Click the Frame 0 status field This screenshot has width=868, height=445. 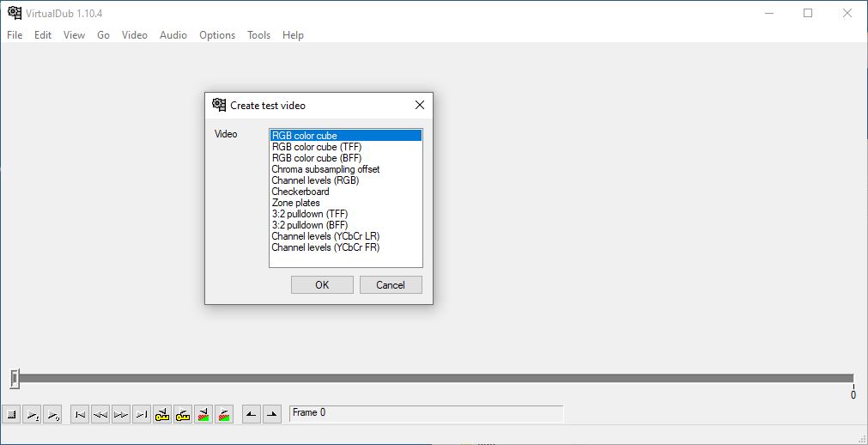click(x=426, y=413)
